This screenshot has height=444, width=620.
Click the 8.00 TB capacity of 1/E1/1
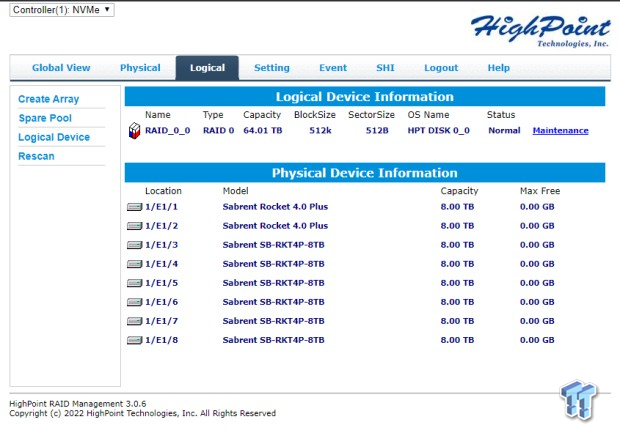457,207
